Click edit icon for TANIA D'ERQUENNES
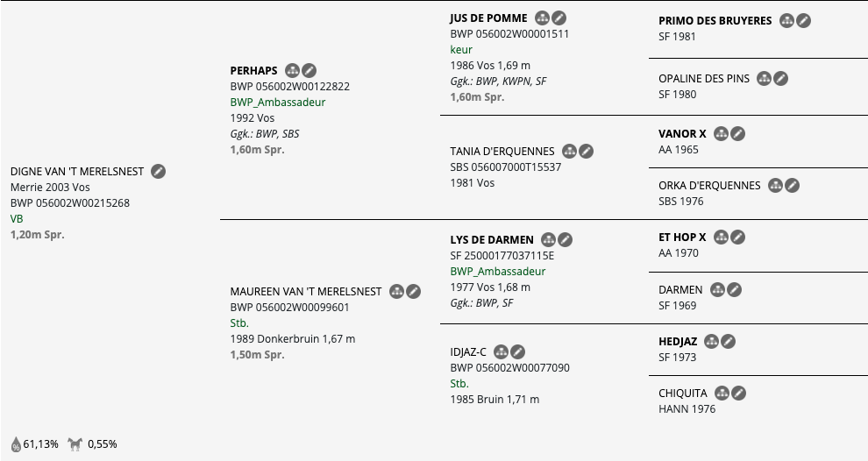Viewport: 868px width, 461px height. (587, 151)
